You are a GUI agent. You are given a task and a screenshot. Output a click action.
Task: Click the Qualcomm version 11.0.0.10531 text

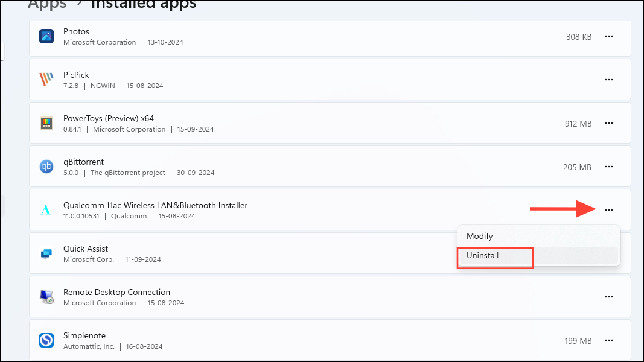pyautogui.click(x=81, y=217)
